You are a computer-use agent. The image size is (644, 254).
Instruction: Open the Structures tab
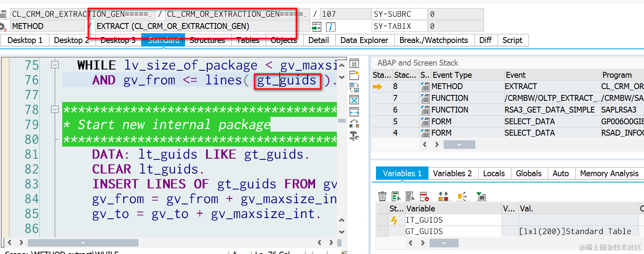207,40
